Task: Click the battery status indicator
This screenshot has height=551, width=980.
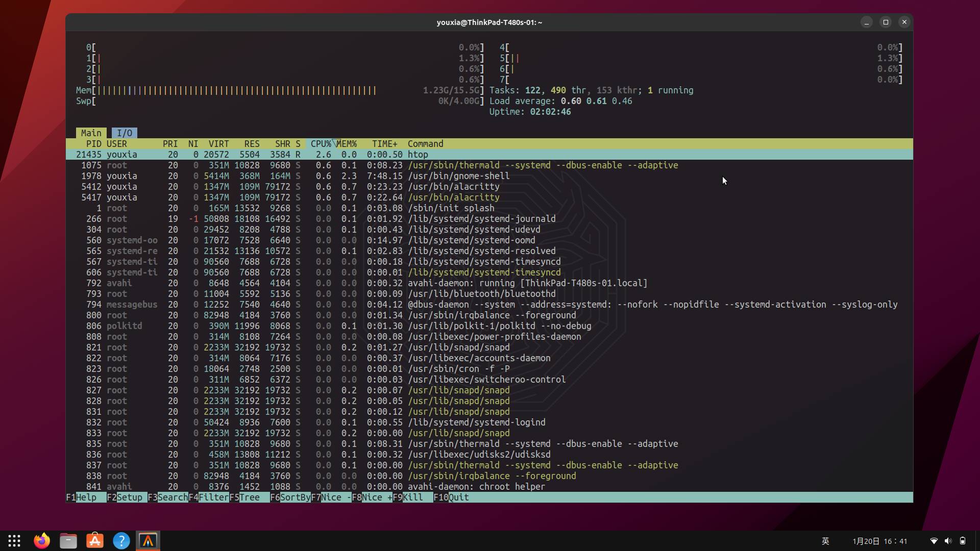Action: click(x=963, y=541)
